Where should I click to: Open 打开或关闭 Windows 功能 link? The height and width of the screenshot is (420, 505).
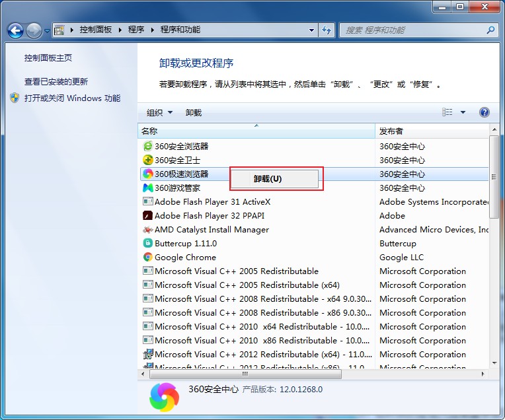(73, 98)
